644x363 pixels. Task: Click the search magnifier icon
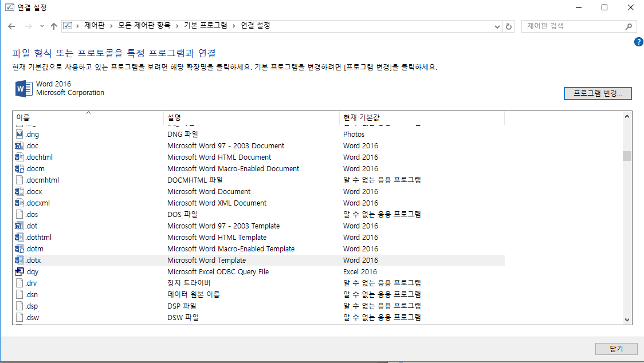coord(629,26)
